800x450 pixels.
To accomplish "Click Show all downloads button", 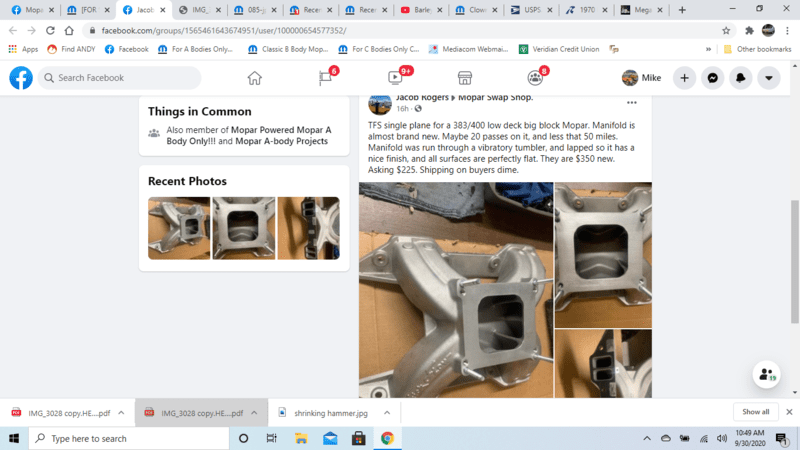I will point(755,412).
